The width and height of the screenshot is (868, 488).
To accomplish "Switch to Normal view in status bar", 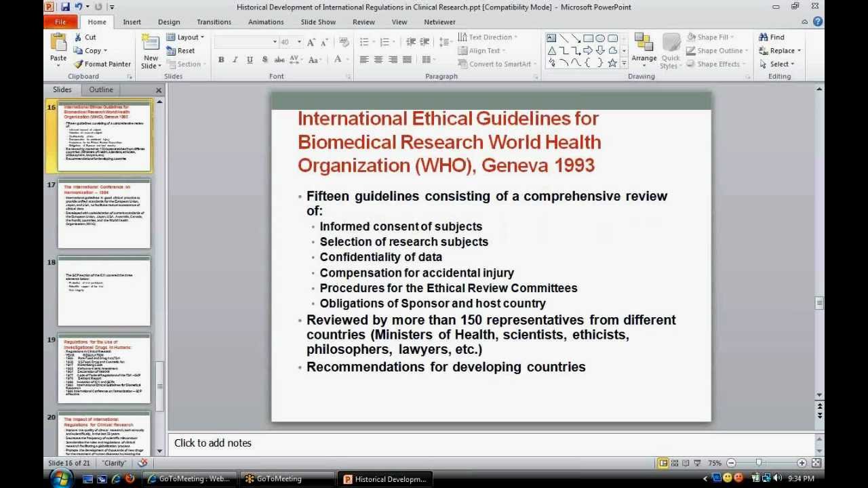I will [x=663, y=463].
